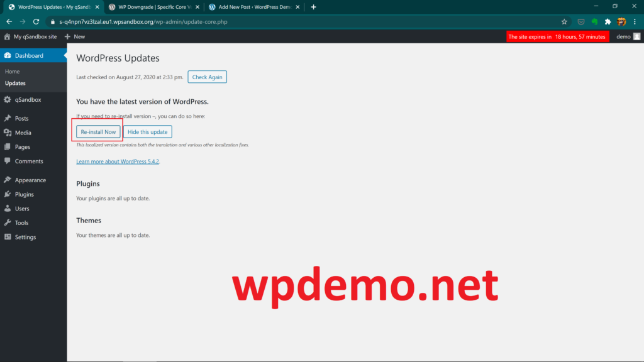Click Your plugins are all up to date text

point(113,198)
